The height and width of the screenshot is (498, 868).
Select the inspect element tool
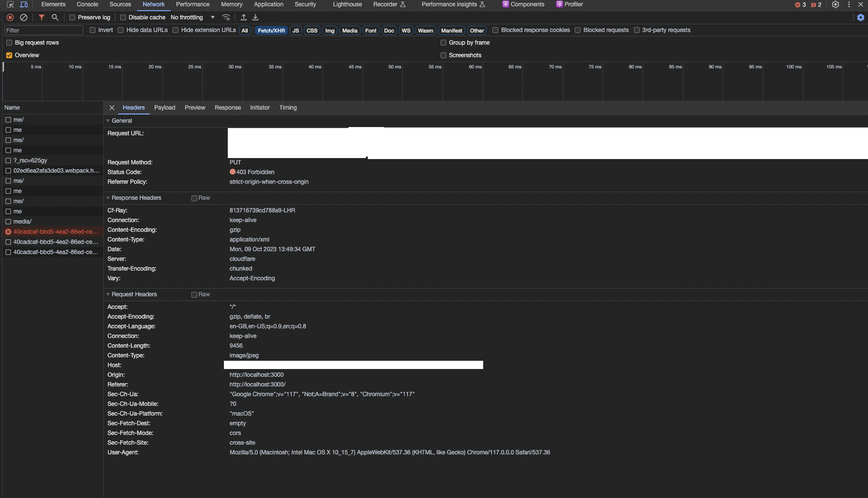coord(10,4)
